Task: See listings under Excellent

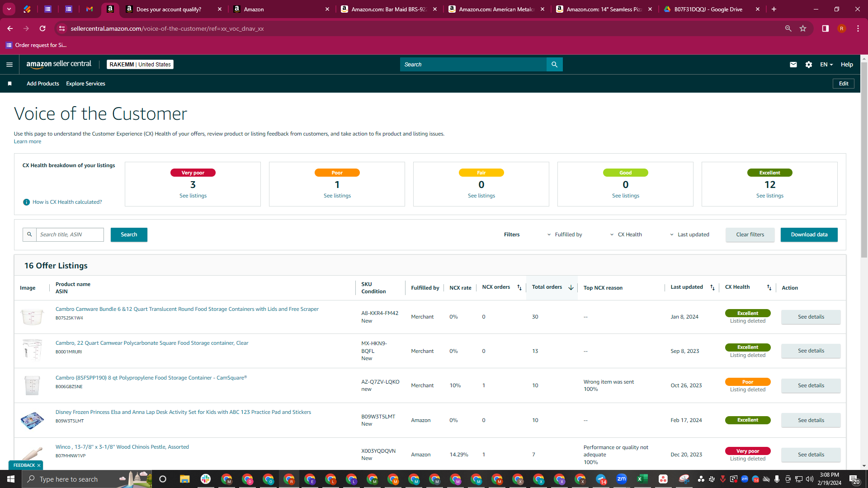Action: pyautogui.click(x=770, y=196)
